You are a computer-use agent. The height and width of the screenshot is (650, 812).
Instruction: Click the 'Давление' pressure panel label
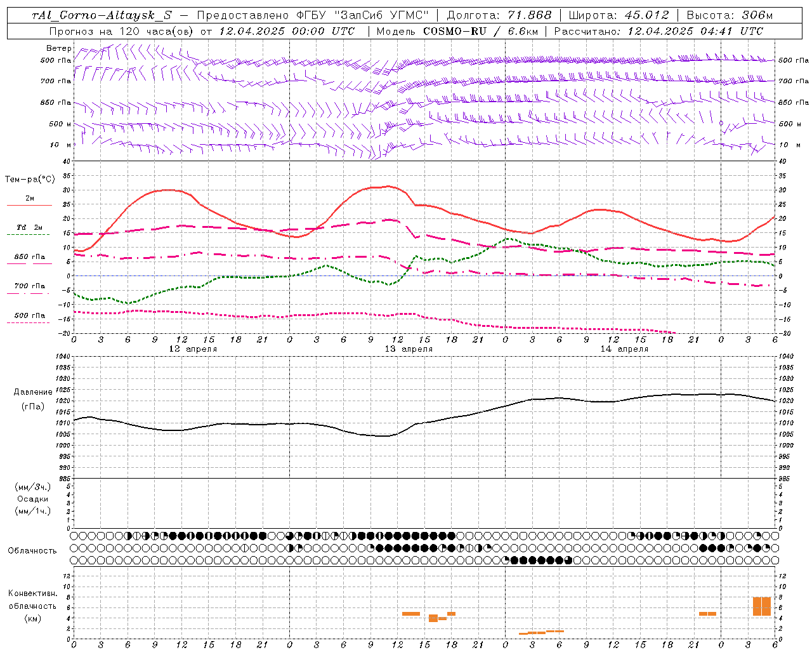pos(33,392)
